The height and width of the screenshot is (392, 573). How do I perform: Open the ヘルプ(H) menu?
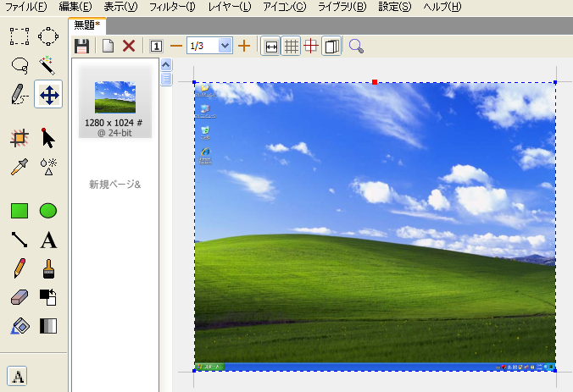tap(442, 7)
